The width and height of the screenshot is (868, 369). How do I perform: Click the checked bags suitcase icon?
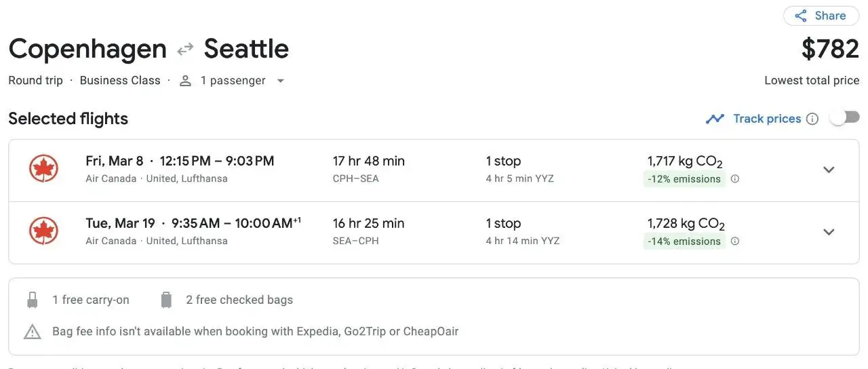point(166,300)
